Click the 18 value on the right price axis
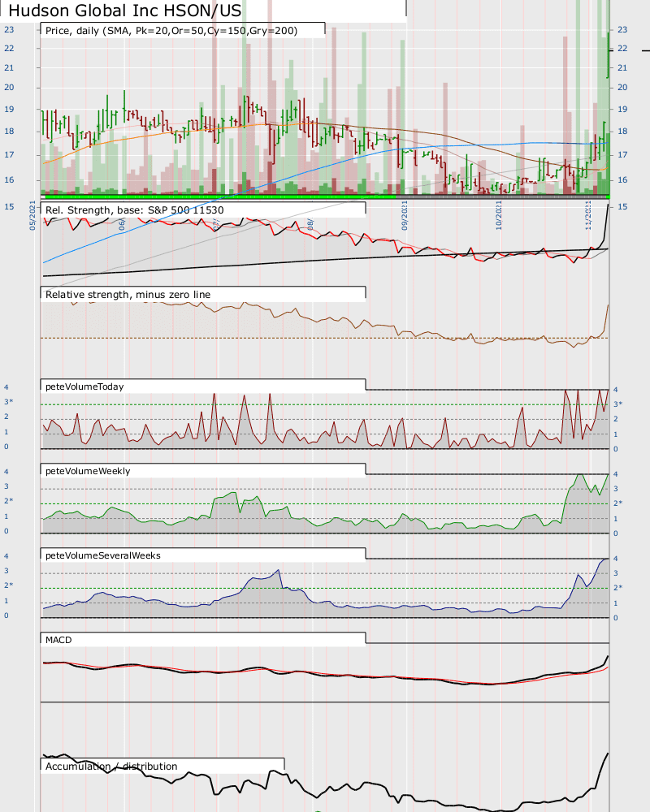The image size is (650, 812). click(622, 131)
